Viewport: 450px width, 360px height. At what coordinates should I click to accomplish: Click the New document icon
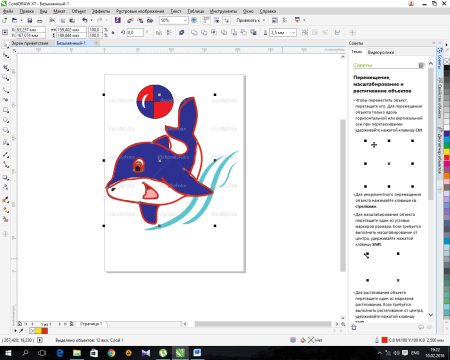[5, 20]
